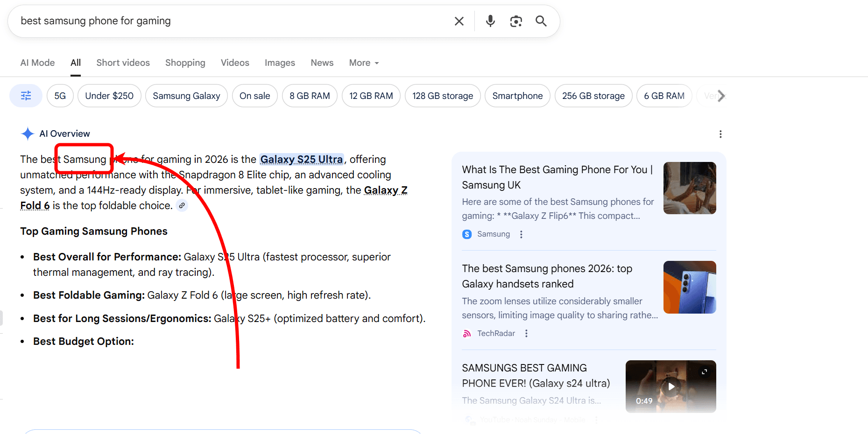The width and height of the screenshot is (868, 434).
Task: Clear the search query with the X icon
Action: coord(459,21)
